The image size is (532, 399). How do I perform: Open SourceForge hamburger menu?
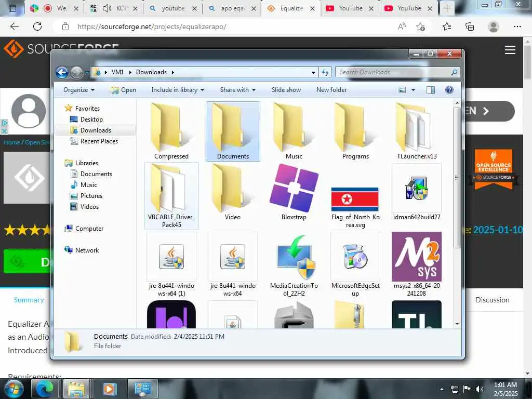point(510,50)
